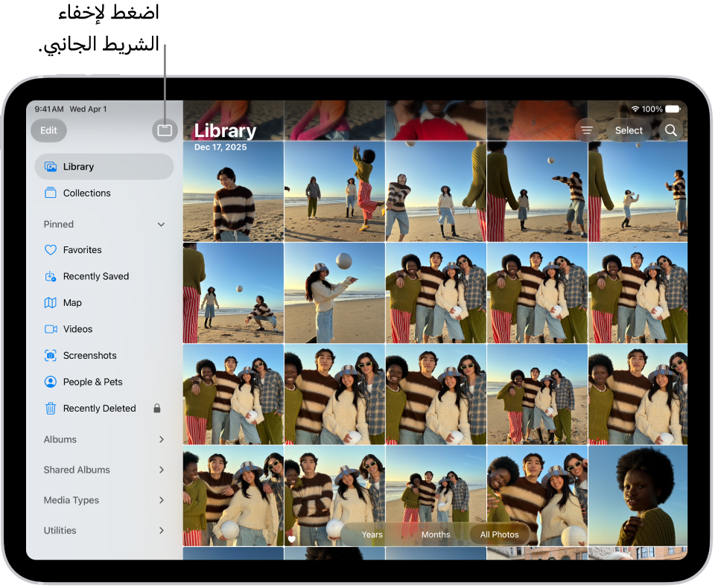Expand the Albums section chevron
The width and height of the screenshot is (715, 588).
pos(162,439)
